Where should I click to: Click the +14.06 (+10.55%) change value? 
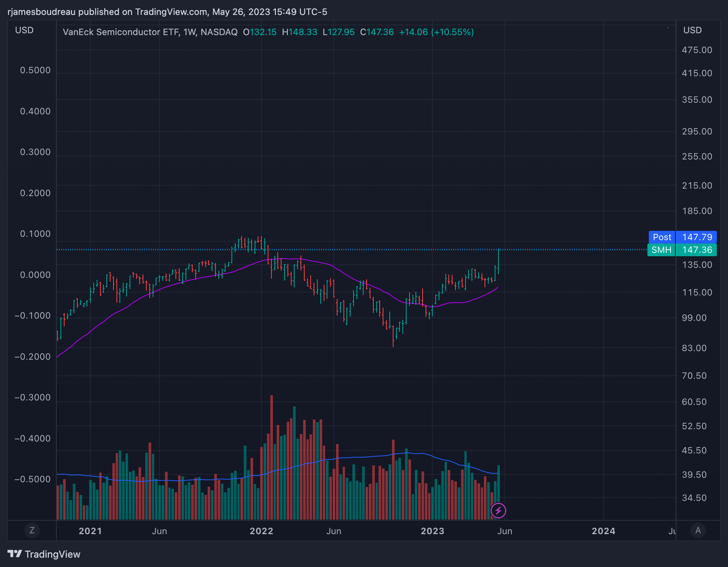point(436,32)
